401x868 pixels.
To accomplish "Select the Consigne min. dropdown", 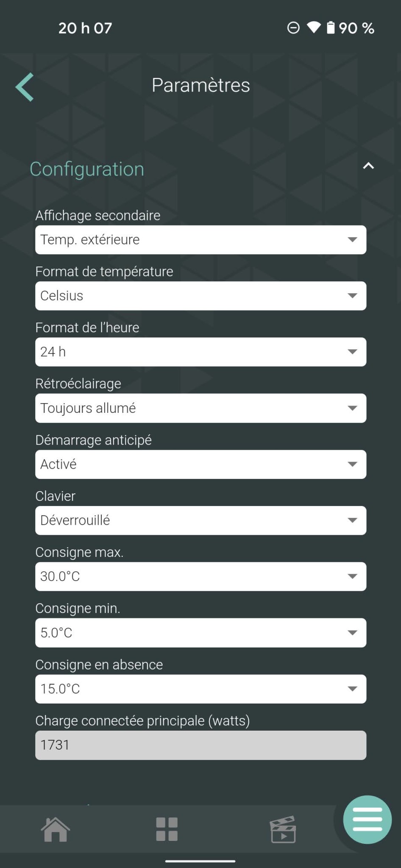I will click(200, 633).
